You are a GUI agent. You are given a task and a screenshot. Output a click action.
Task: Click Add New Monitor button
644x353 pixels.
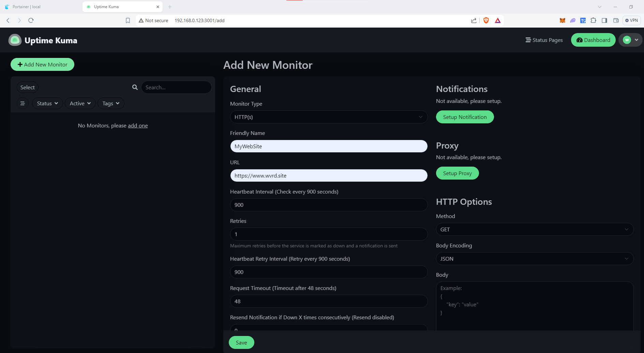coord(42,64)
